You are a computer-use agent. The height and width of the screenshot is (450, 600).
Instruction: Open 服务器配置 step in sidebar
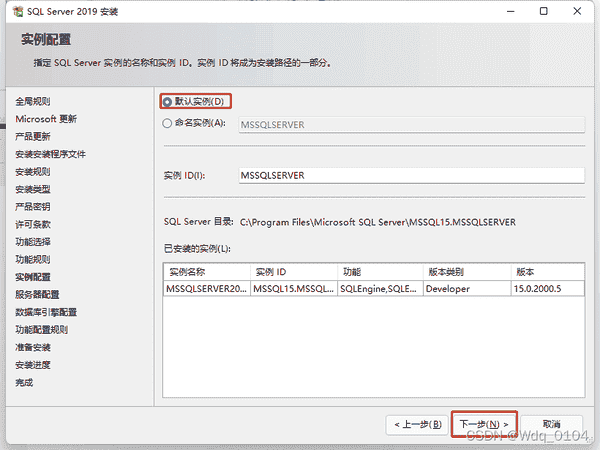pyautogui.click(x=37, y=294)
